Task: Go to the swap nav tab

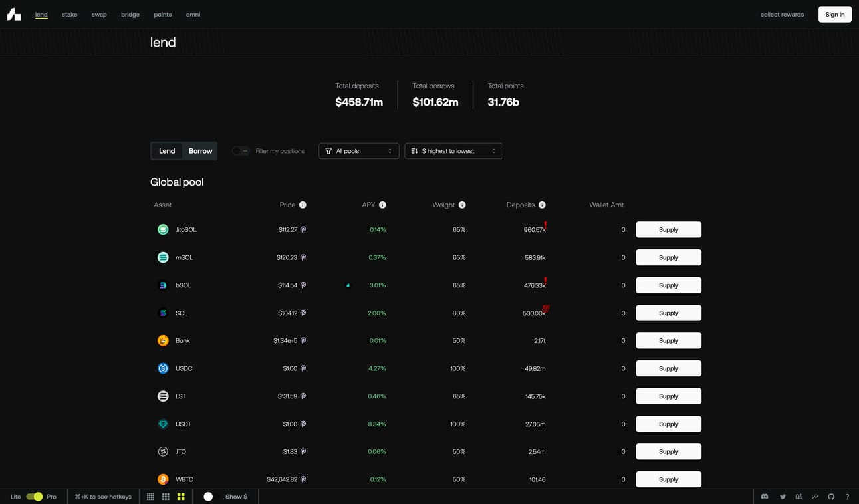Action: pyautogui.click(x=99, y=15)
